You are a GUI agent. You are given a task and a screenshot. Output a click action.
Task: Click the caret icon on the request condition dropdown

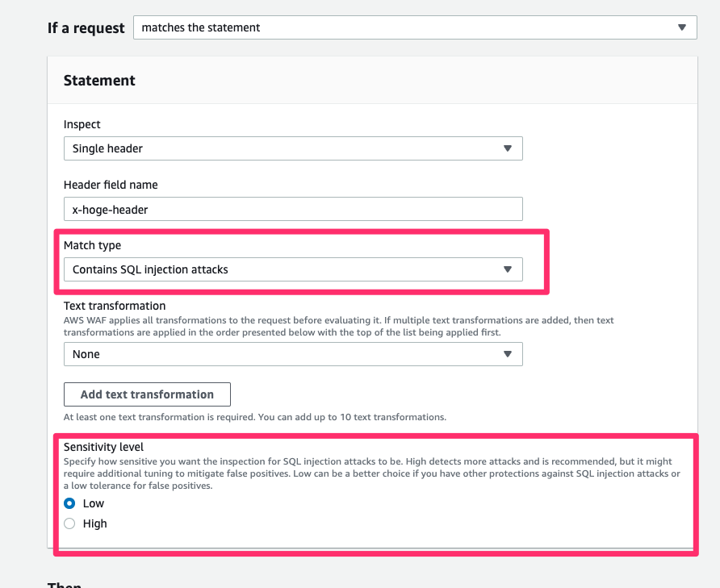coord(682,27)
